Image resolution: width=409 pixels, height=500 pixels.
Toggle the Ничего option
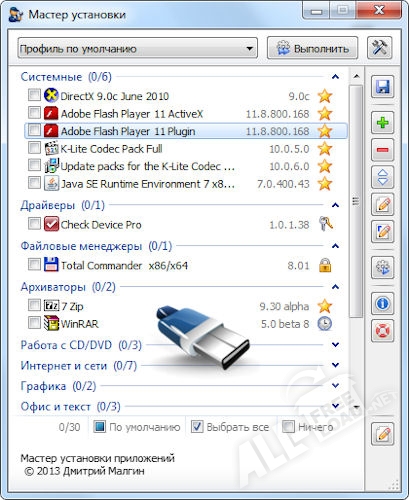point(308,427)
